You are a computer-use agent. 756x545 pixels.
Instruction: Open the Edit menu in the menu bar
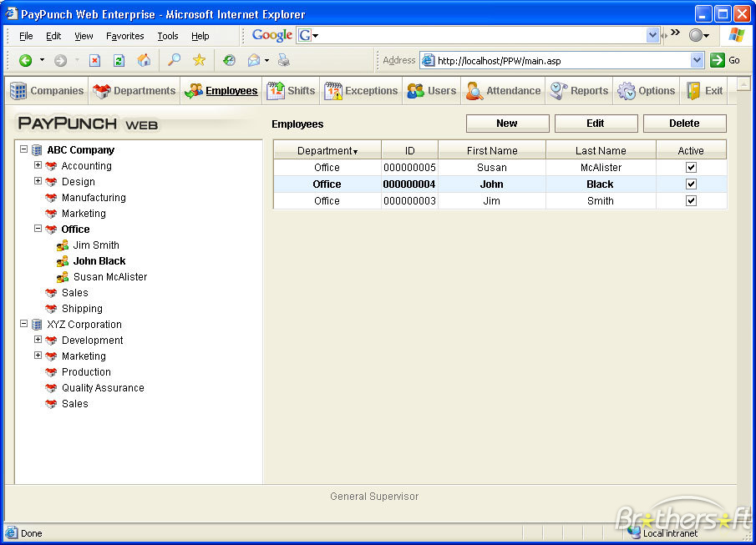(53, 36)
